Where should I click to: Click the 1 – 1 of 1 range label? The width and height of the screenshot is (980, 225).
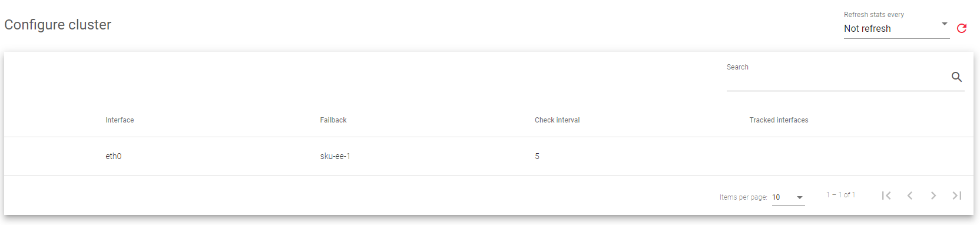tap(840, 195)
